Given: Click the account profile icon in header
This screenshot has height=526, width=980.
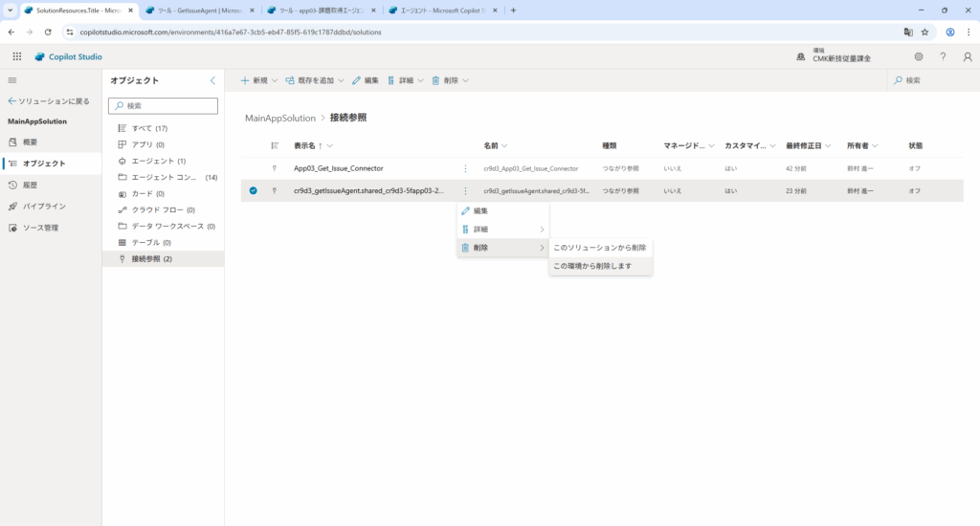Looking at the screenshot, I should pos(967,56).
